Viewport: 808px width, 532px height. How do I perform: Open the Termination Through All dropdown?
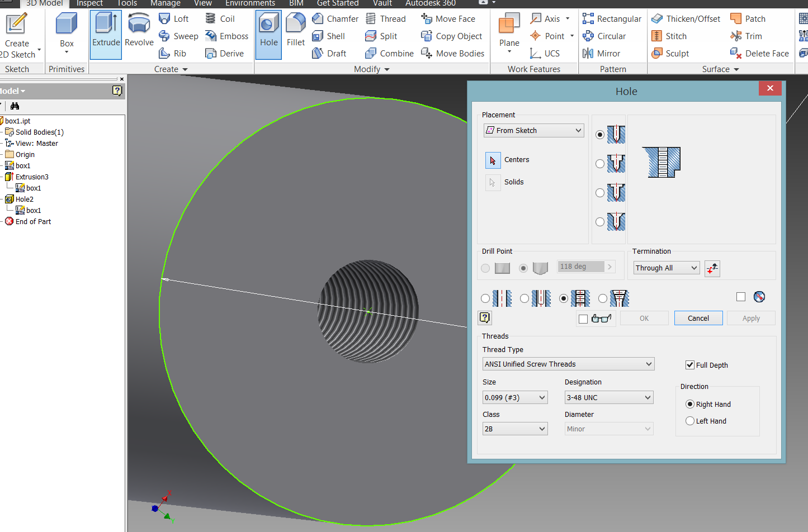667,268
